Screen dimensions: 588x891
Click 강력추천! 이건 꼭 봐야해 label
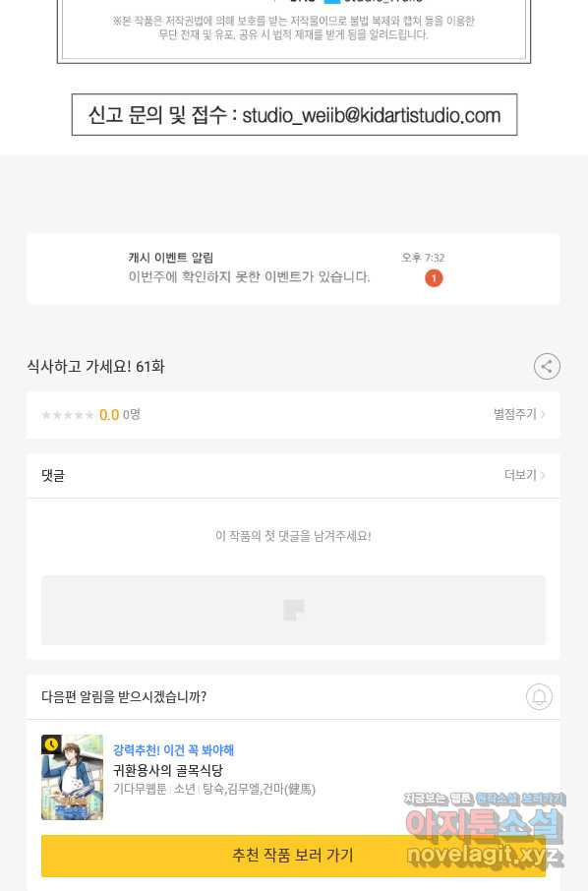tap(173, 750)
